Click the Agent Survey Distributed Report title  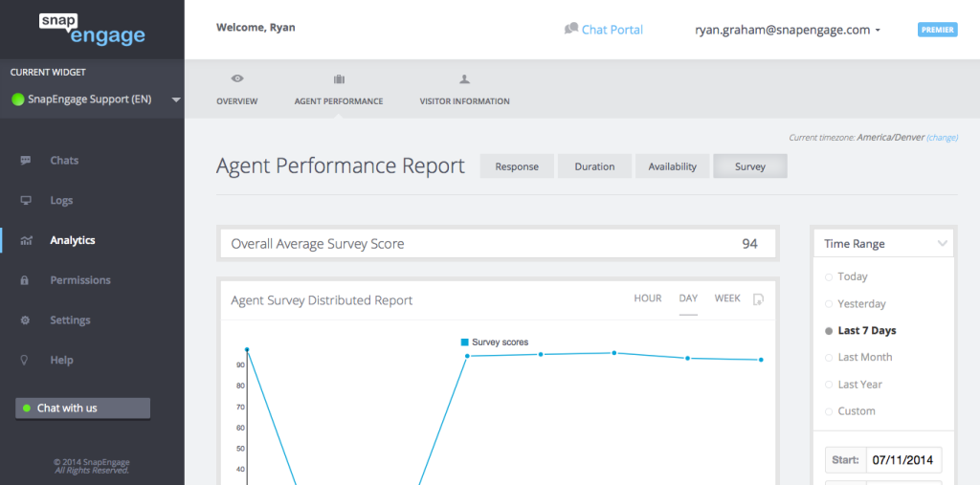[x=322, y=300]
